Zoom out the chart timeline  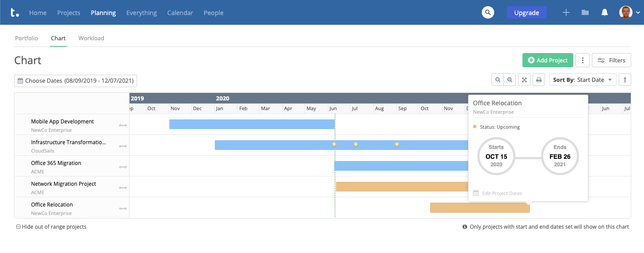pos(498,80)
